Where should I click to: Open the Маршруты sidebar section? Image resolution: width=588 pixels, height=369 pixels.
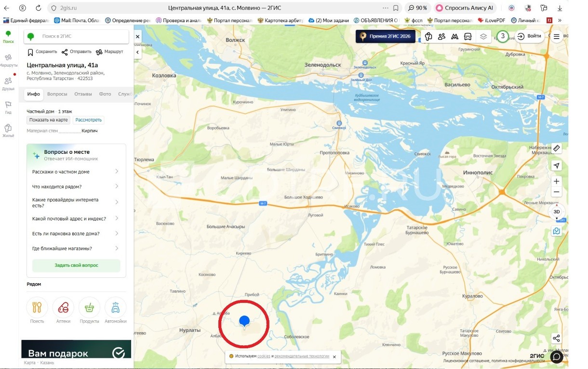(x=8, y=60)
